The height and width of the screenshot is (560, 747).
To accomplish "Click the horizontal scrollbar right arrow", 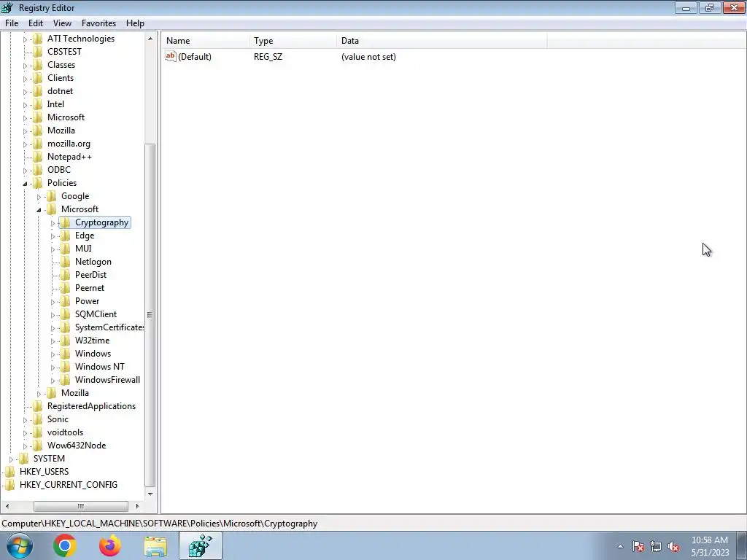I will [x=137, y=506].
